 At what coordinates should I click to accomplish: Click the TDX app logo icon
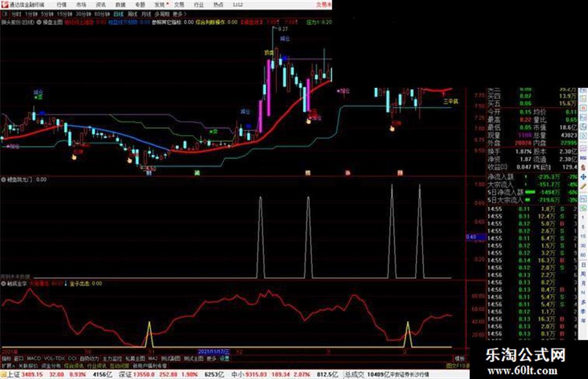click(4, 4)
